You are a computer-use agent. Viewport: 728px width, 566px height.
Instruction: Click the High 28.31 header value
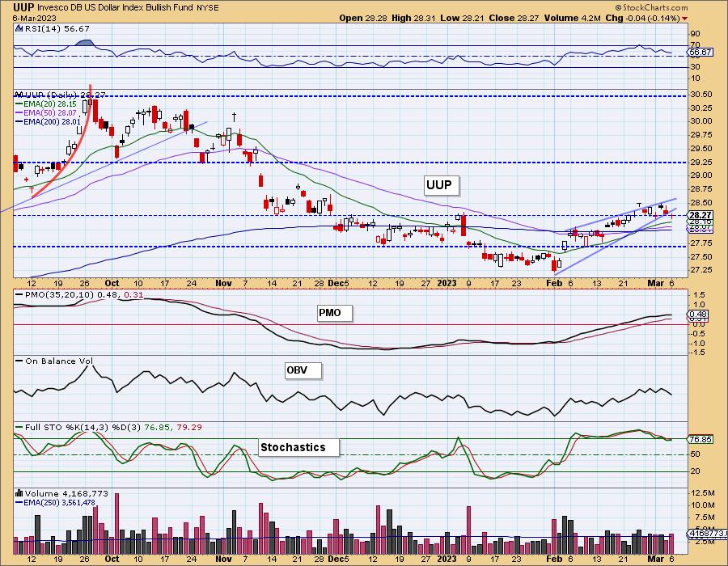[x=413, y=18]
